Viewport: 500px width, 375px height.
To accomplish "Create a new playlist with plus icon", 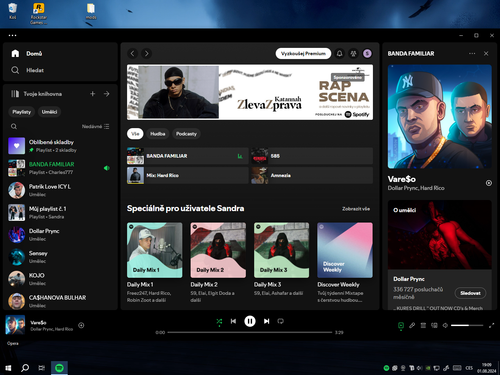I will click(x=93, y=94).
